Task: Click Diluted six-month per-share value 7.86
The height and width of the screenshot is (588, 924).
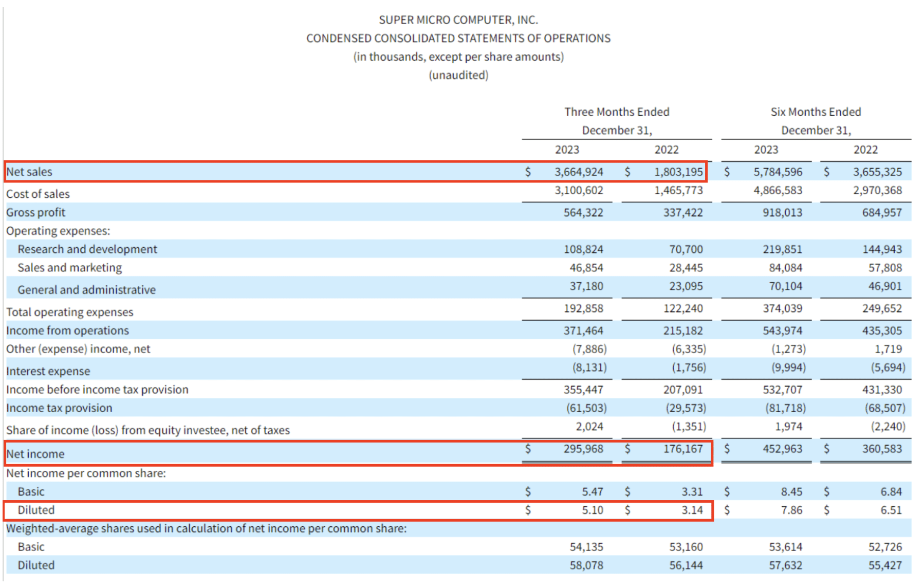Action: tap(792, 510)
